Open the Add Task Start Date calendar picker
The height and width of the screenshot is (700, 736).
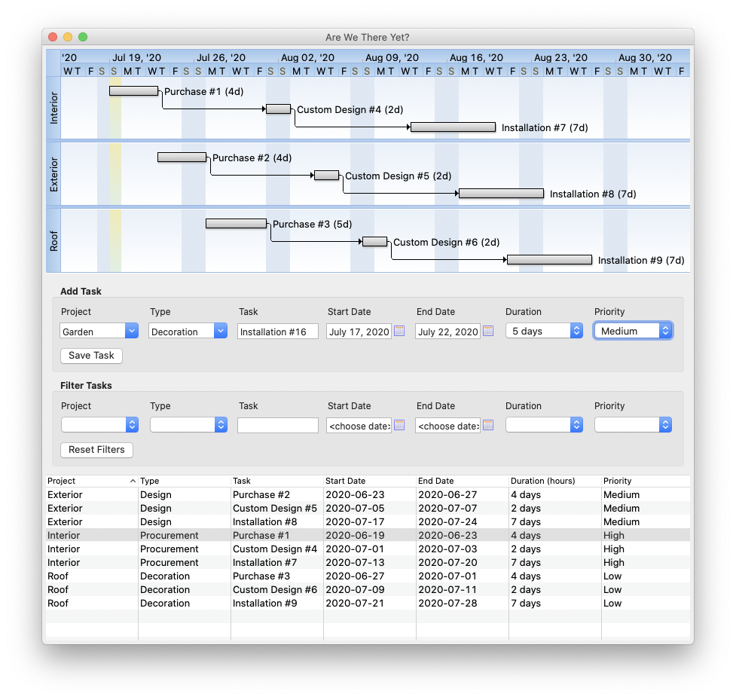coord(399,331)
